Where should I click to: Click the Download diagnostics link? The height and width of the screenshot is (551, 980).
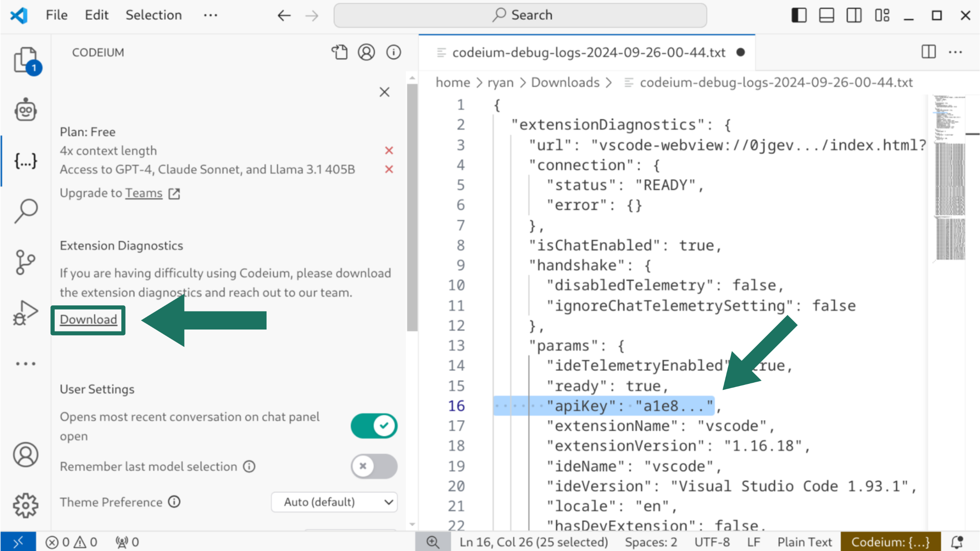click(88, 320)
